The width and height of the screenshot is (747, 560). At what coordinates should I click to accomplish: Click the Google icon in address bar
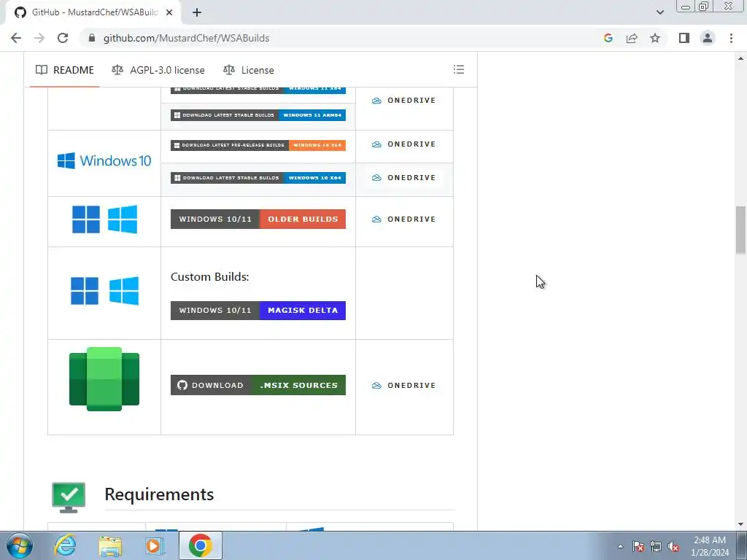608,38
